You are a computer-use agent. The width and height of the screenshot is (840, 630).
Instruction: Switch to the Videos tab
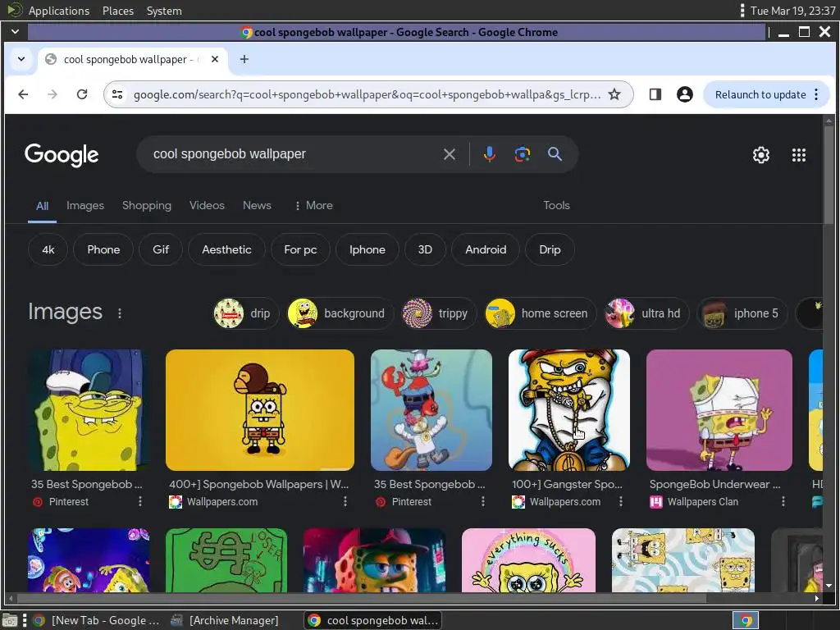207,205
